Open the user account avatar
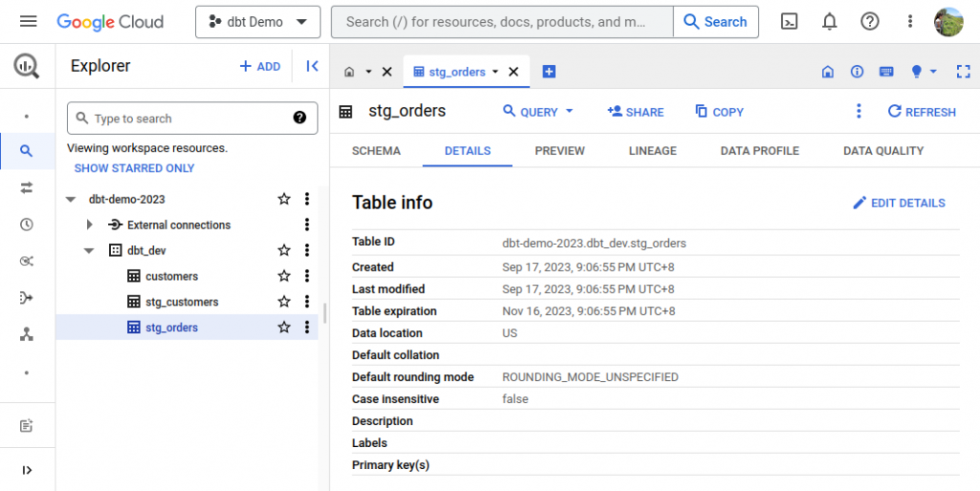Image resolution: width=980 pixels, height=491 pixels. click(948, 22)
